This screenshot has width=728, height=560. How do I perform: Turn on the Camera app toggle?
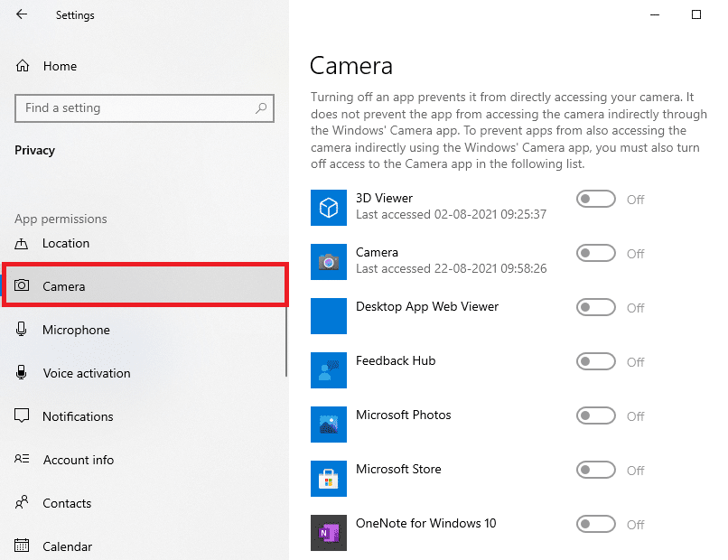tap(596, 253)
